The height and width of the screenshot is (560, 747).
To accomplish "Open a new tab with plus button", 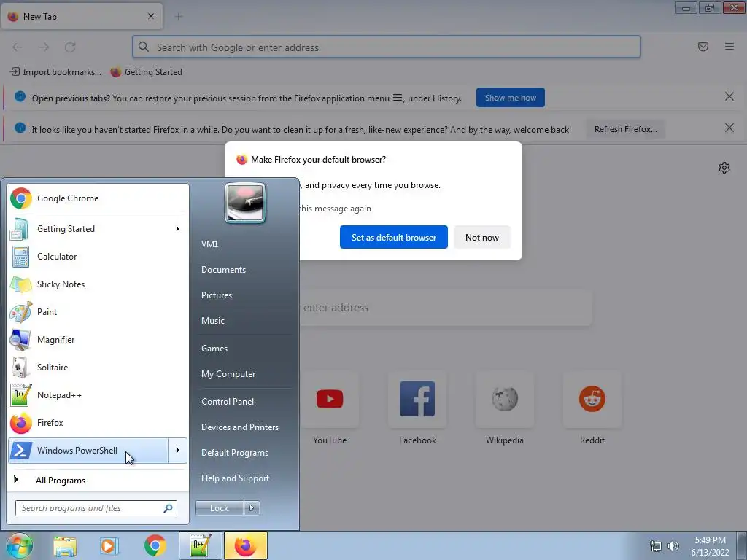I will (179, 17).
